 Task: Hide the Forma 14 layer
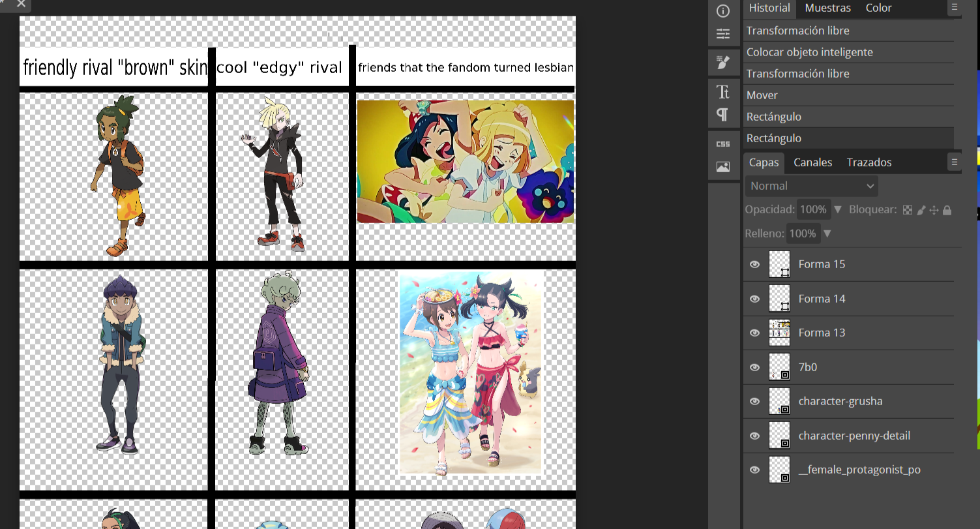754,299
